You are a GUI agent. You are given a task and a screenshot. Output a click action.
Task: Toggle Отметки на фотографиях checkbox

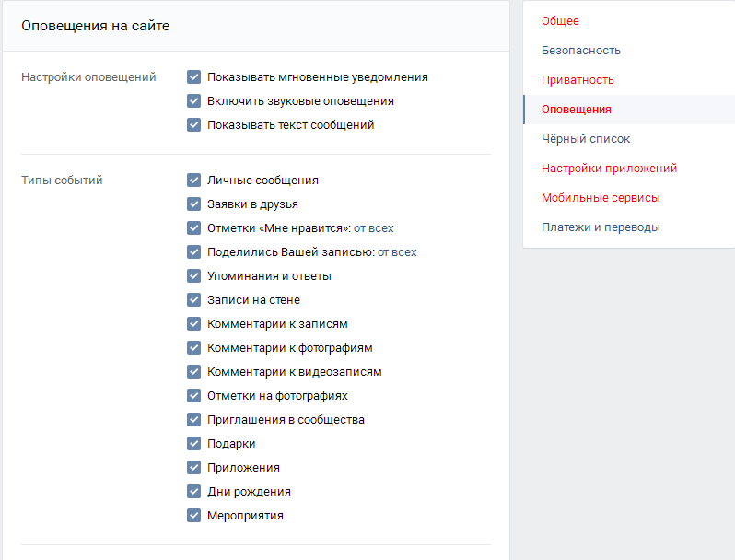click(x=193, y=395)
